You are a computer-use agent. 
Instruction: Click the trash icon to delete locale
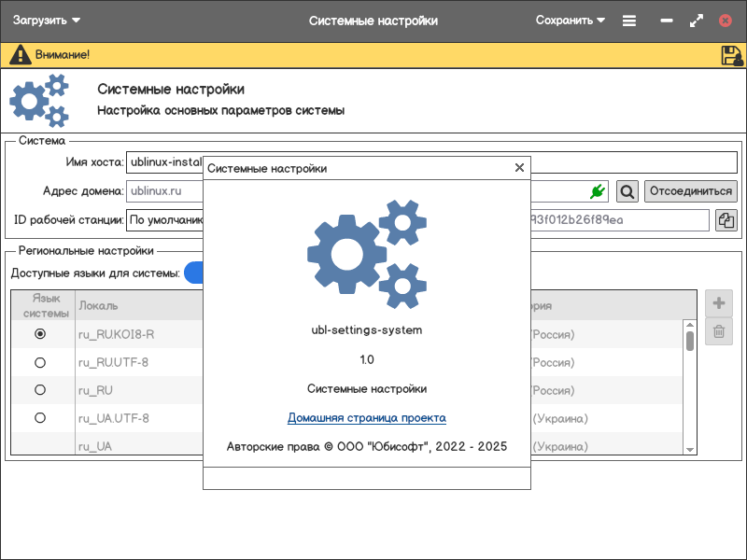[719, 331]
